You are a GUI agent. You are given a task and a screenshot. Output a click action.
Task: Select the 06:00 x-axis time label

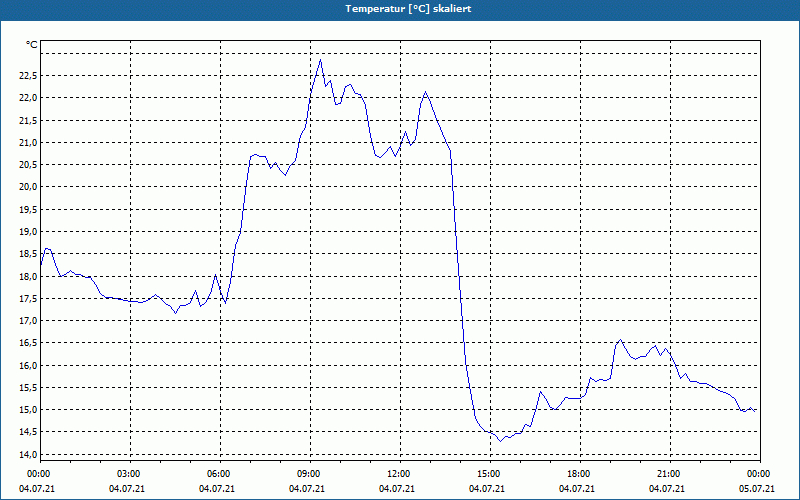coord(220,474)
